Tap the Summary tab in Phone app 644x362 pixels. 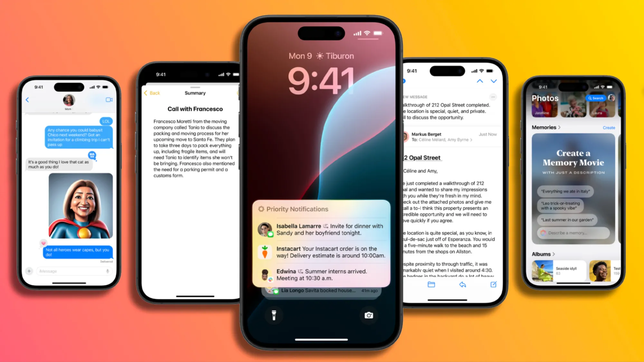pyautogui.click(x=194, y=93)
